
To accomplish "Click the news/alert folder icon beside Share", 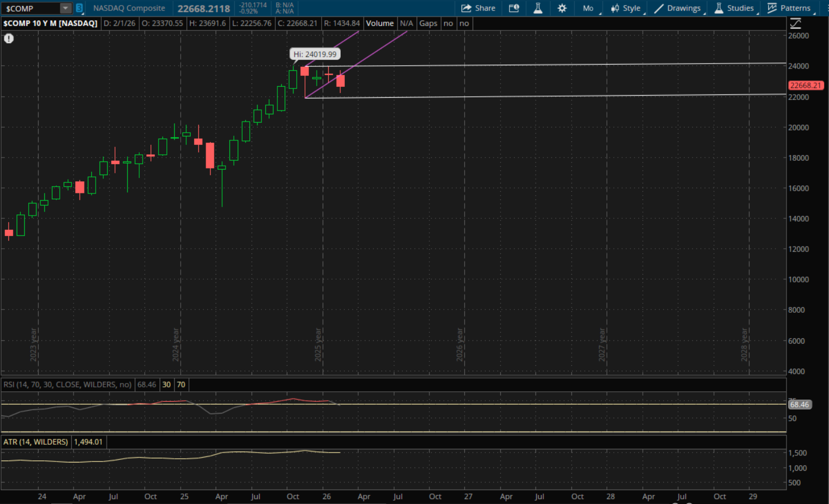I will pyautogui.click(x=514, y=8).
